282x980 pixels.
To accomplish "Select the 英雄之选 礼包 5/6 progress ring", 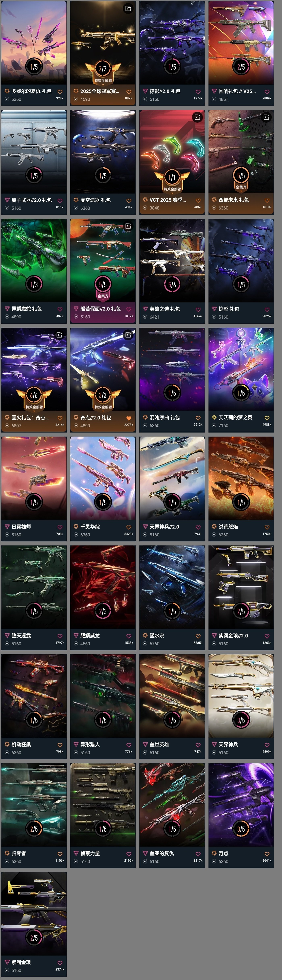I will pos(172,285).
